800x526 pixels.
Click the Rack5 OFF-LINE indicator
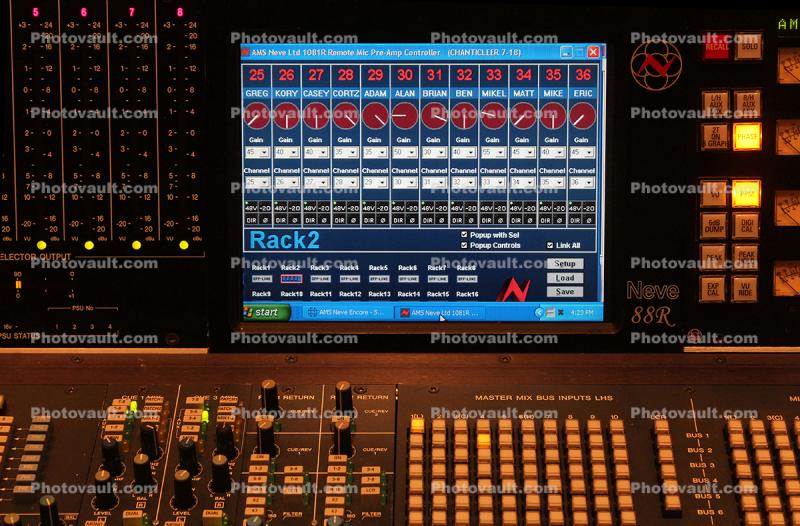[378, 279]
